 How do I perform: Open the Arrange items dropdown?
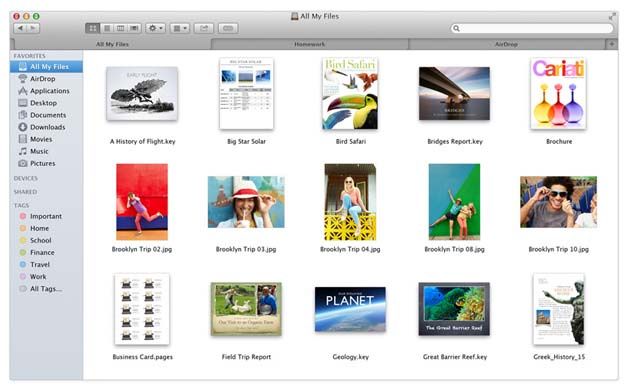pos(180,28)
